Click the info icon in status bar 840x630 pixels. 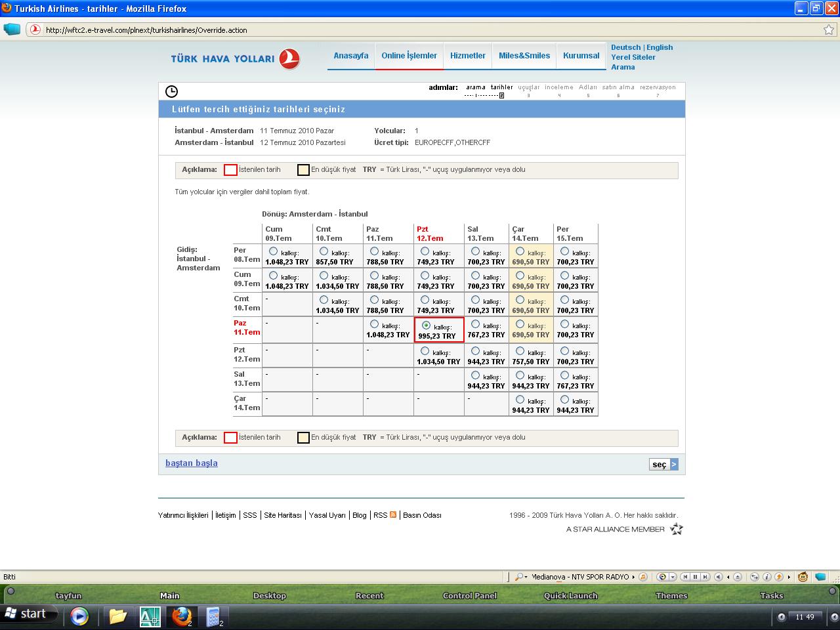pos(766,577)
